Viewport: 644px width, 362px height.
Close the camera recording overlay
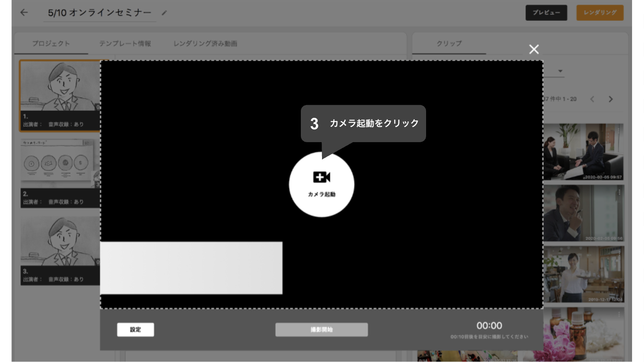[x=534, y=49]
